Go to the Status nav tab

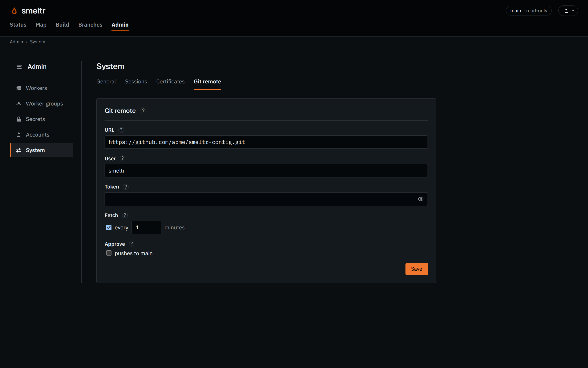click(18, 25)
